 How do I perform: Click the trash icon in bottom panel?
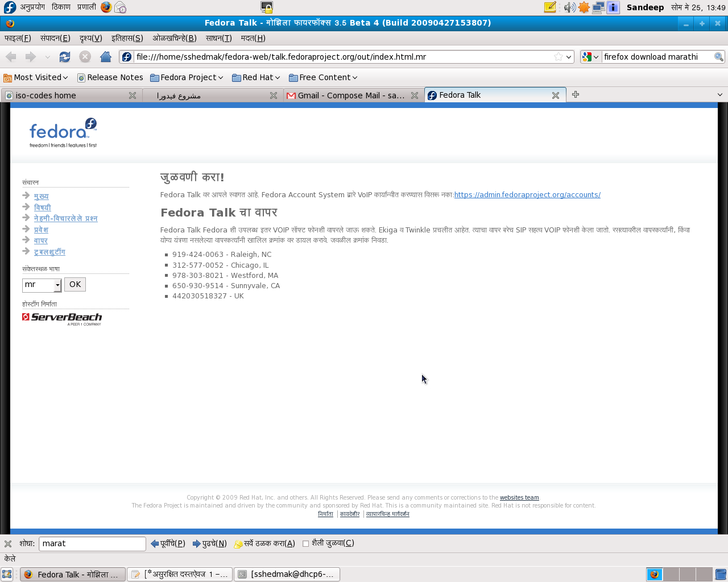721,574
